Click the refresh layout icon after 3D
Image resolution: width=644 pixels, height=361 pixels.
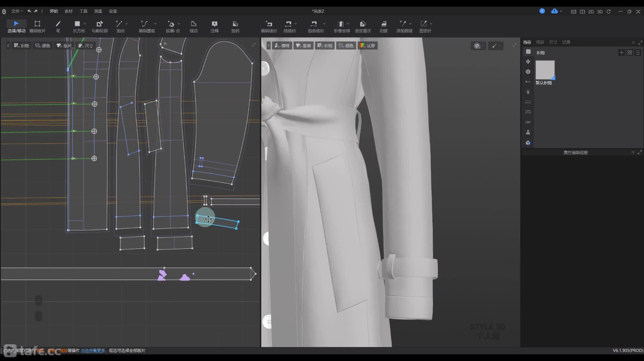[x=609, y=11]
